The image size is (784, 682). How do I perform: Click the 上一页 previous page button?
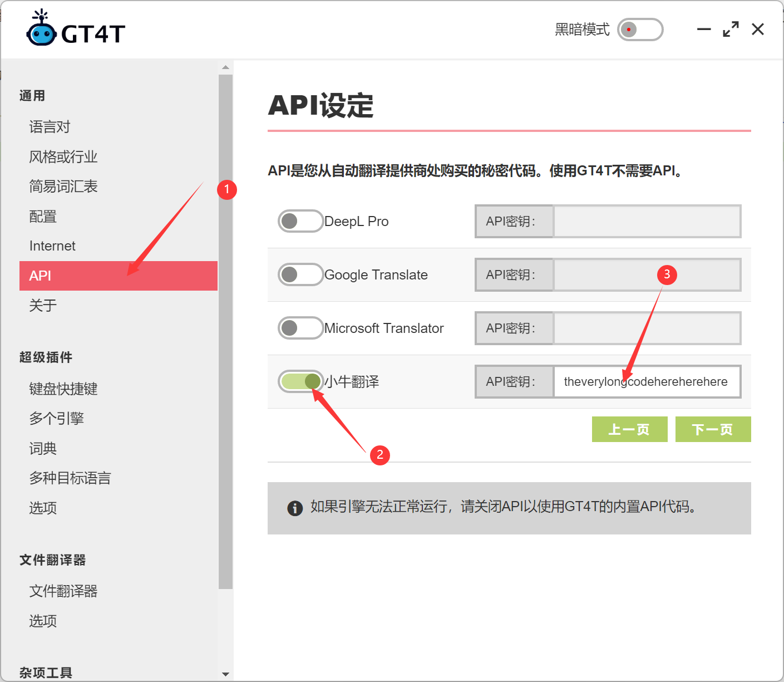(x=629, y=429)
